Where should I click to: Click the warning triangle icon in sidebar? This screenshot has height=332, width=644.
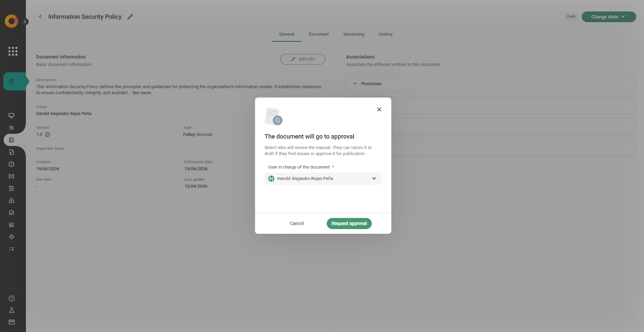pos(12,200)
